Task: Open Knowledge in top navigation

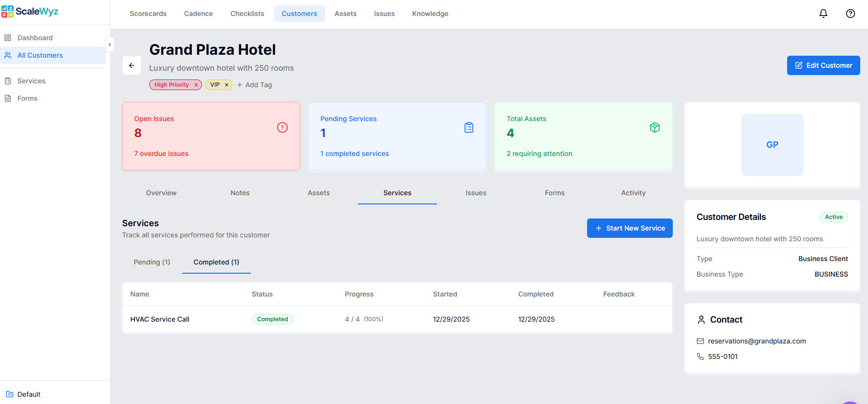Action: (x=430, y=14)
